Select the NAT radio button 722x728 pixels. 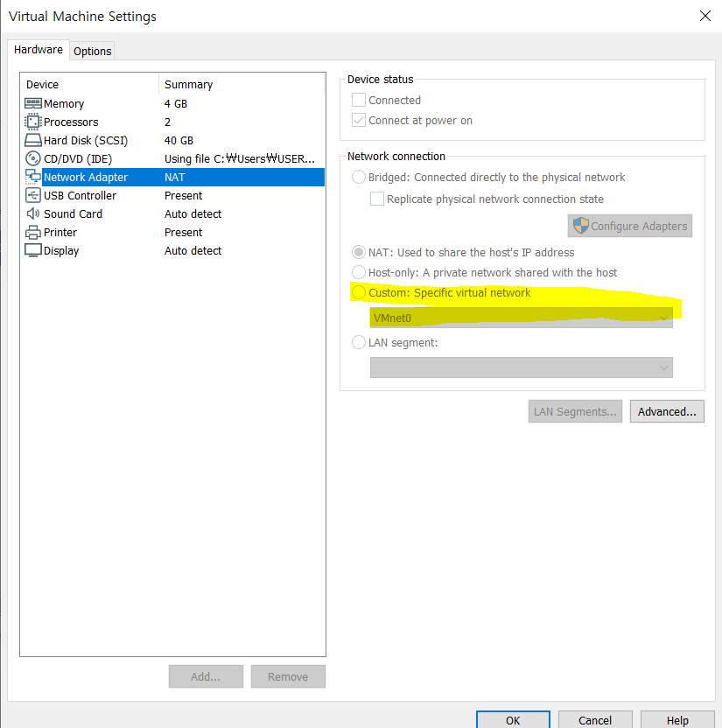(x=359, y=252)
